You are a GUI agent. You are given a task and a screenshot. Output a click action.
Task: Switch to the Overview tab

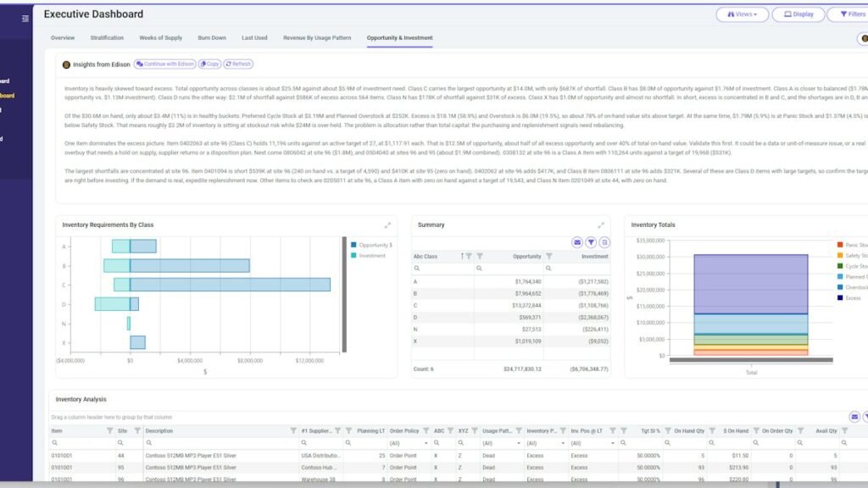[x=63, y=38]
